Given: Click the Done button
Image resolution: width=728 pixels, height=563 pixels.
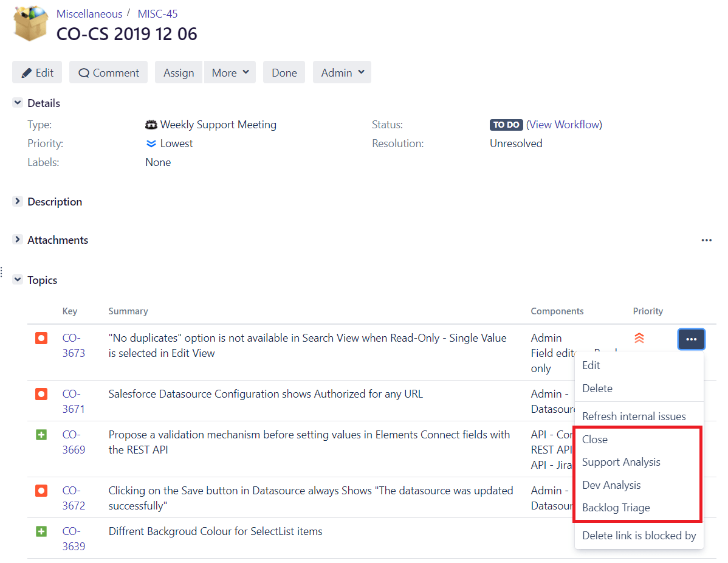Looking at the screenshot, I should click(x=284, y=72).
